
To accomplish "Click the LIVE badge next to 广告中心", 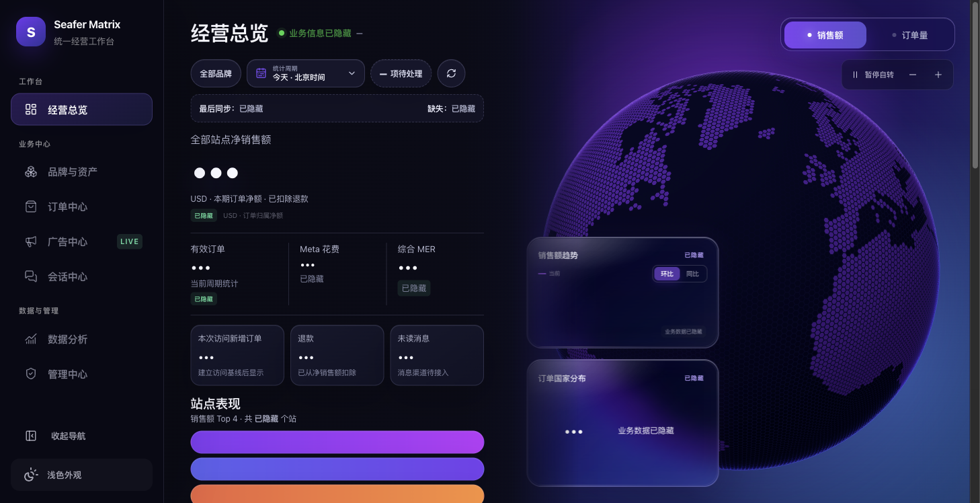I will tap(130, 241).
